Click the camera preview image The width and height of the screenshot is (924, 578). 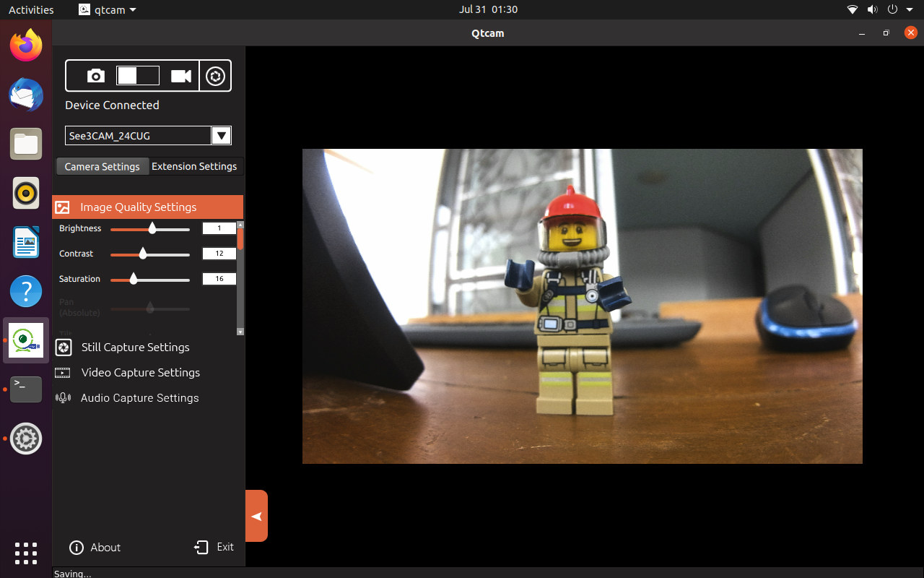tap(582, 306)
